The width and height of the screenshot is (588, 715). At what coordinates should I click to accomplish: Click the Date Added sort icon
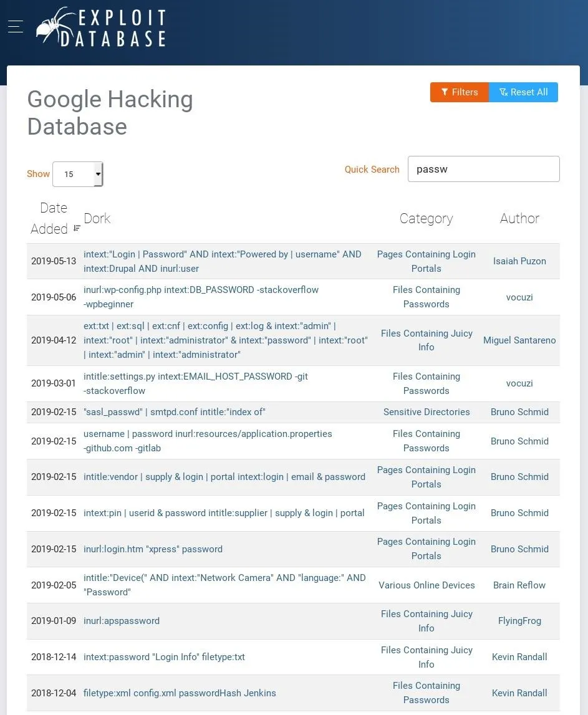77,228
